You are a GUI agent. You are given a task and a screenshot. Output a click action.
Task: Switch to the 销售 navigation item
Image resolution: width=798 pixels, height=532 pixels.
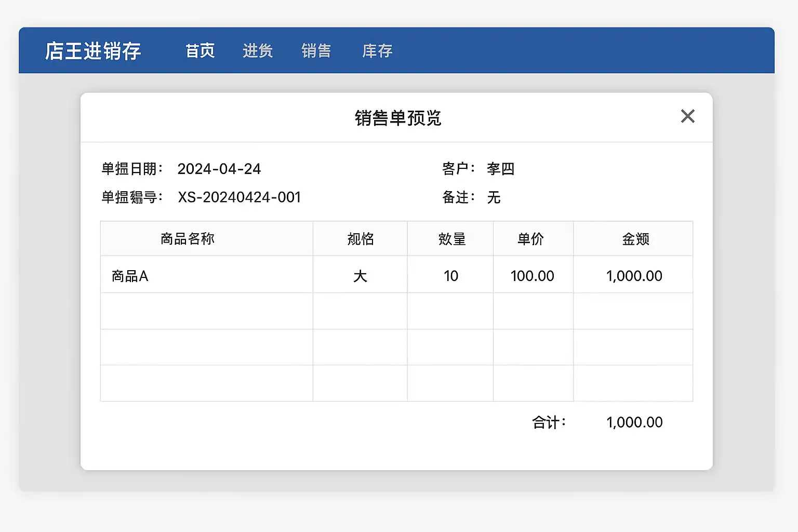[316, 51]
